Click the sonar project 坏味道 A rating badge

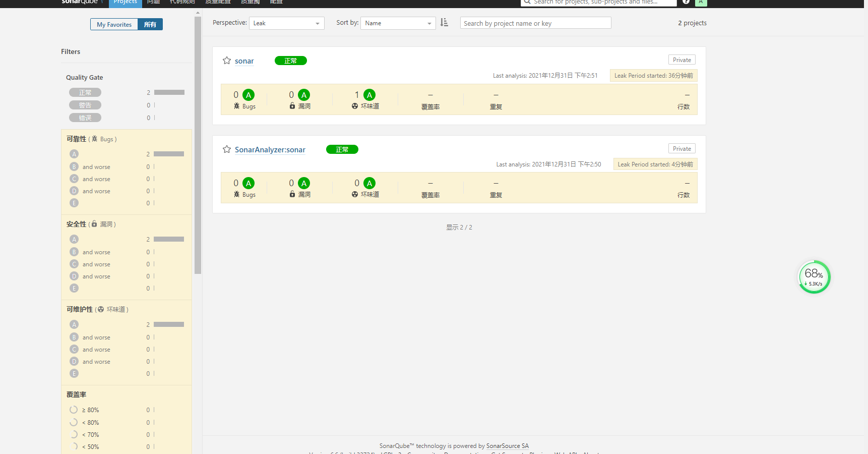pyautogui.click(x=369, y=95)
